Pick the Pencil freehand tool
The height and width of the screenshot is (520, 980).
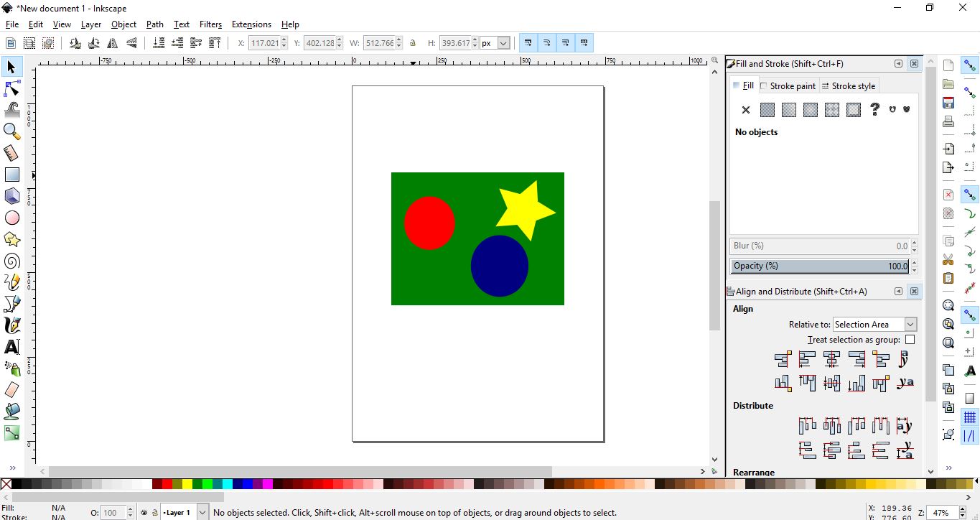[12, 282]
